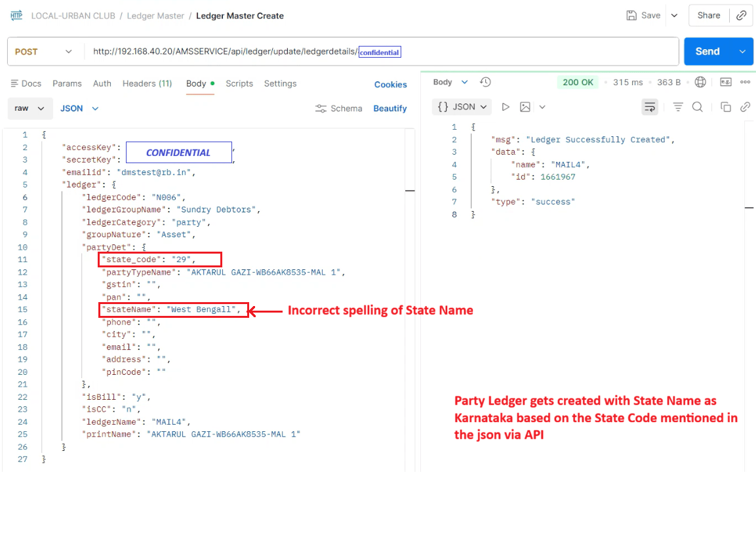Open the JSON language selector dropdown
The height and width of the screenshot is (540, 756).
tap(79, 108)
